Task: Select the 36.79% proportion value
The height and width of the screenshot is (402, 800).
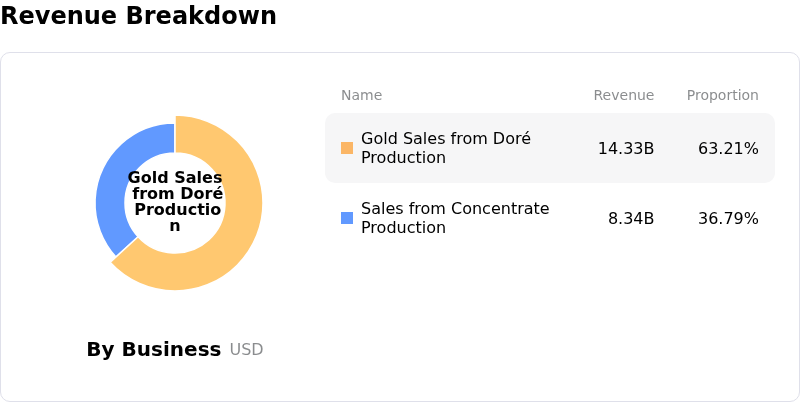Action: pos(728,218)
